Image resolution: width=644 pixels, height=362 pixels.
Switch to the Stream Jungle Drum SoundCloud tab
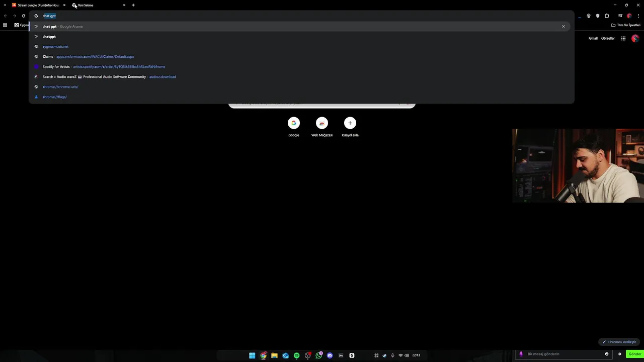38,5
